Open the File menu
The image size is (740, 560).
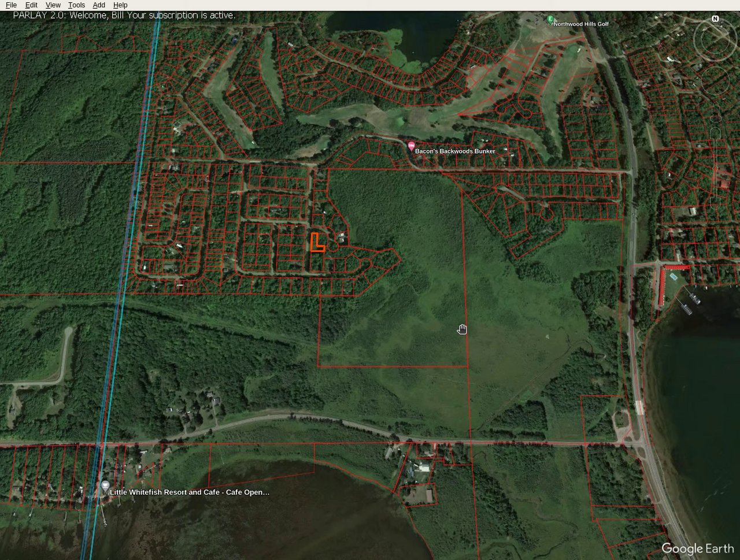pos(11,5)
